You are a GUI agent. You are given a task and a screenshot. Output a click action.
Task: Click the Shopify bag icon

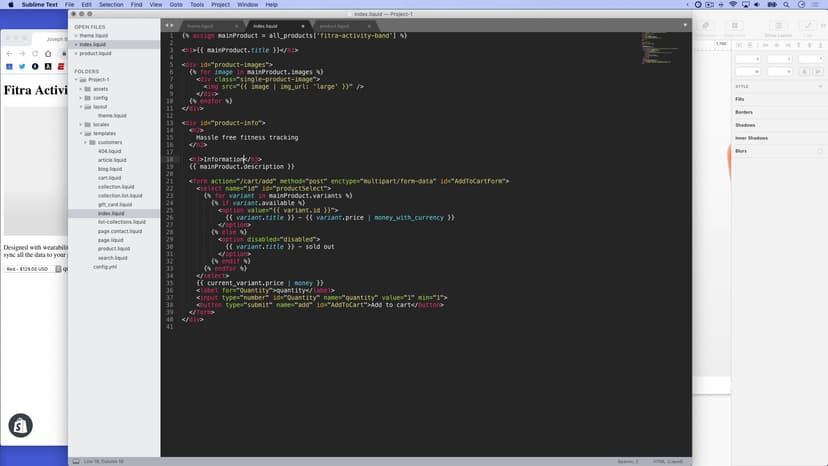coord(19,425)
